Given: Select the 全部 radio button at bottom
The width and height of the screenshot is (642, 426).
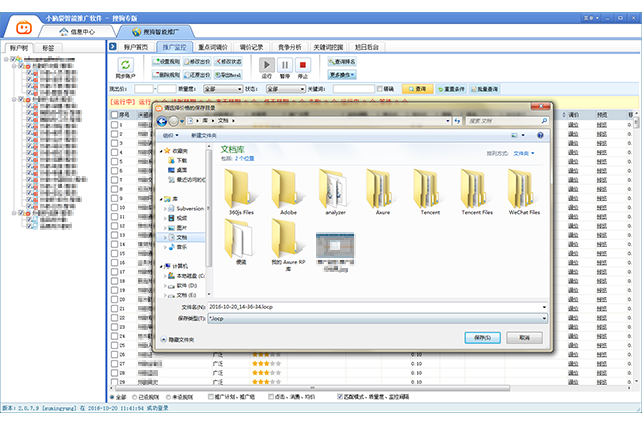Looking at the screenshot, I should (111, 396).
